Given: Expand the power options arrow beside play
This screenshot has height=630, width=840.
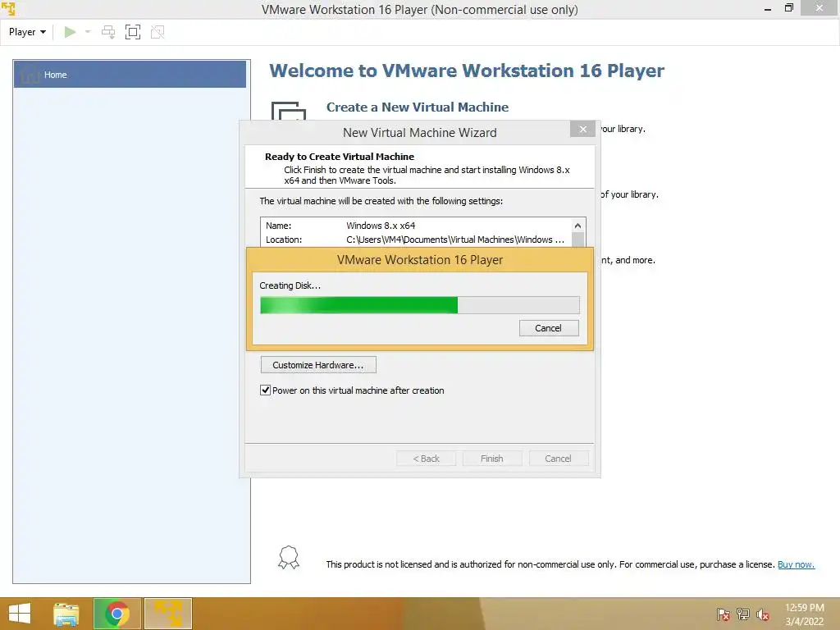Looking at the screenshot, I should [x=88, y=32].
